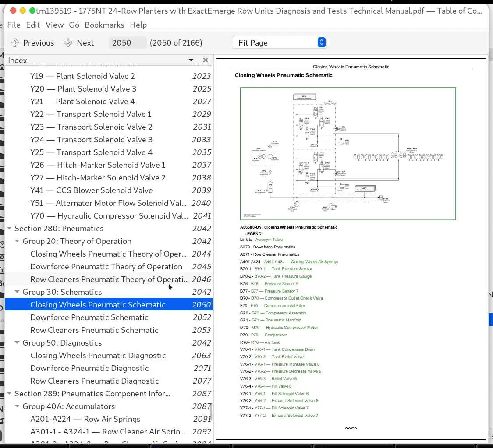This screenshot has height=448, width=493.
Task: Collapse Group 50: Diagnostics
Action: tap(17, 343)
